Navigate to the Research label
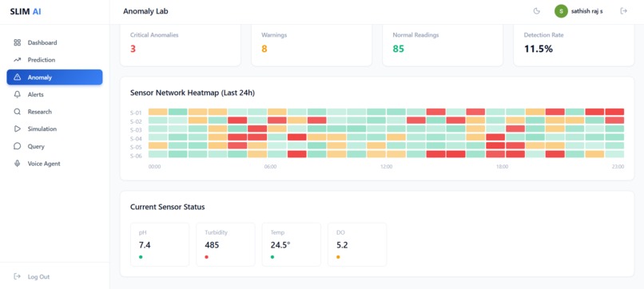The image size is (644, 289). (40, 112)
